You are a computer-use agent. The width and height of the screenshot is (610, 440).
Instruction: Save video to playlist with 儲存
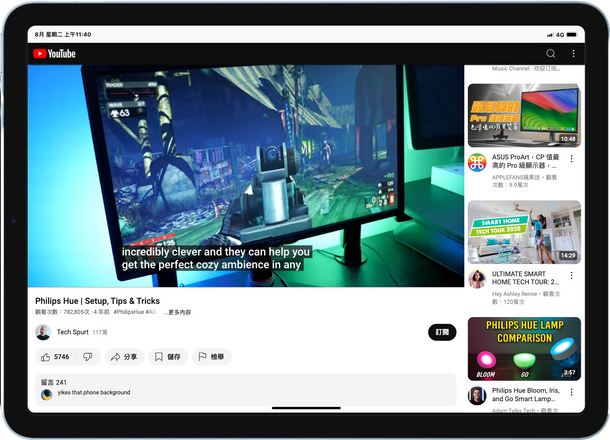pos(168,357)
